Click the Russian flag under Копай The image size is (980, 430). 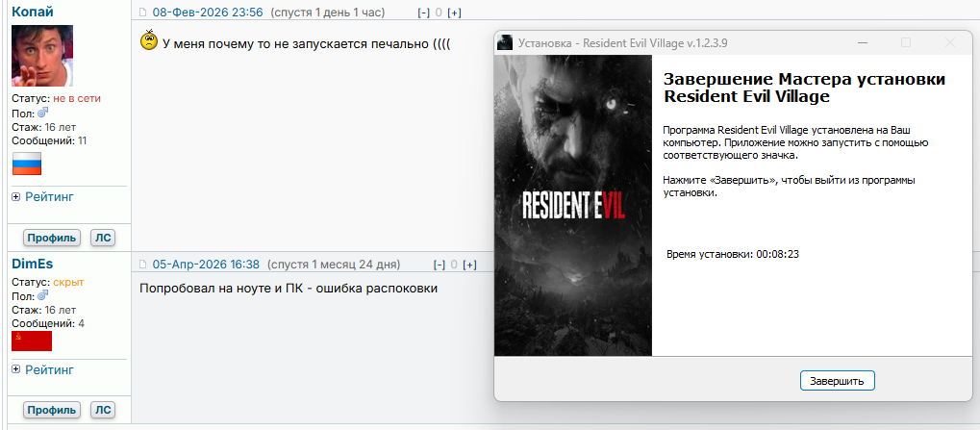(x=26, y=164)
